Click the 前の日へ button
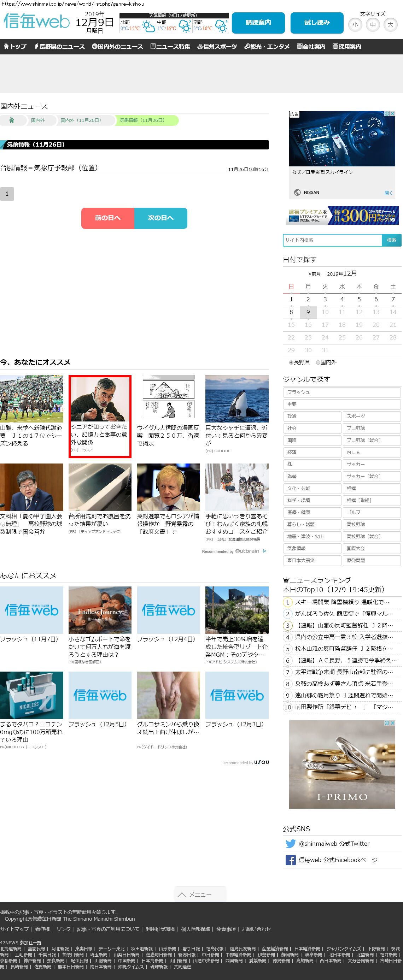The width and height of the screenshot is (403, 980). pyautogui.click(x=108, y=218)
